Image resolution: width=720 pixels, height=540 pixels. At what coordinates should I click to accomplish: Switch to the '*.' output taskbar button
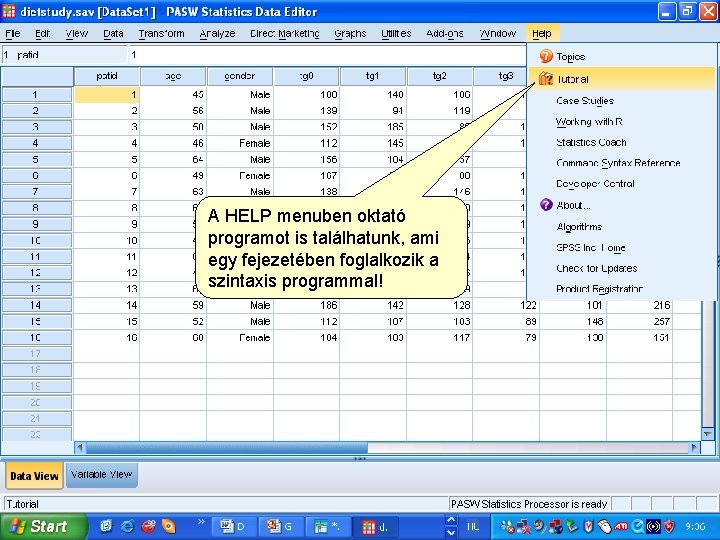[327, 527]
